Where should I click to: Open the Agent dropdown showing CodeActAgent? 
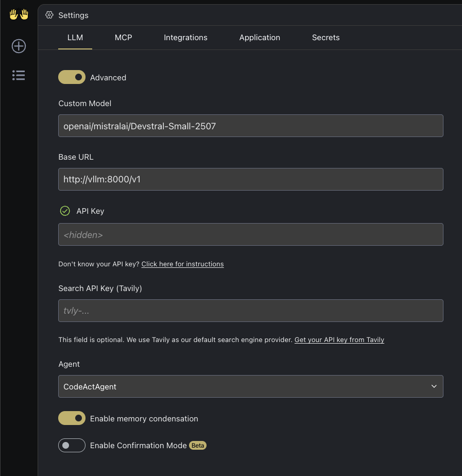[x=250, y=386]
